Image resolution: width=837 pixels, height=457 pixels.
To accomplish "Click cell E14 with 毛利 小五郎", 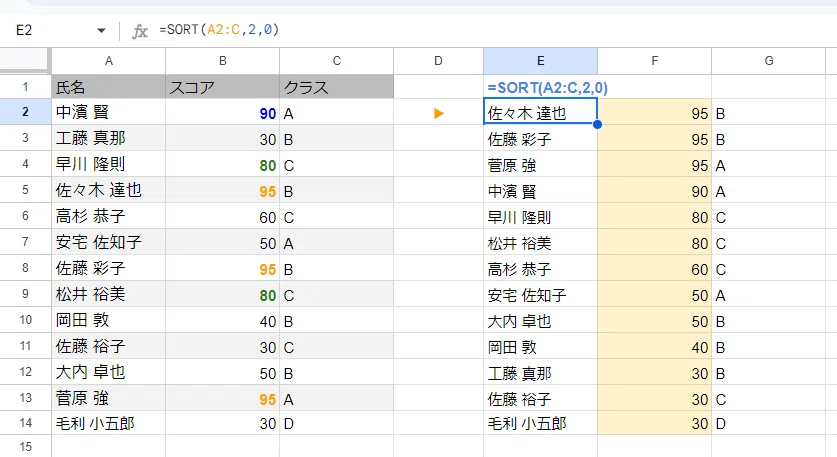I will point(540,423).
